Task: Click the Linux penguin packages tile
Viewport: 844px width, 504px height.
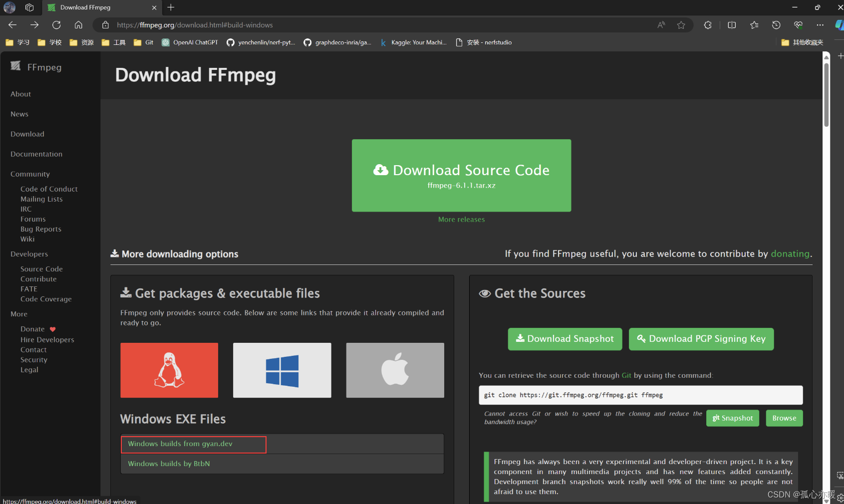Action: click(x=169, y=370)
